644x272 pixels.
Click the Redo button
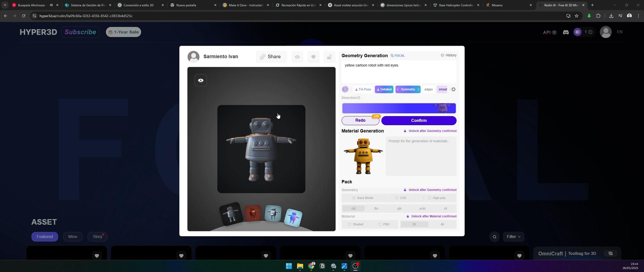[360, 120]
